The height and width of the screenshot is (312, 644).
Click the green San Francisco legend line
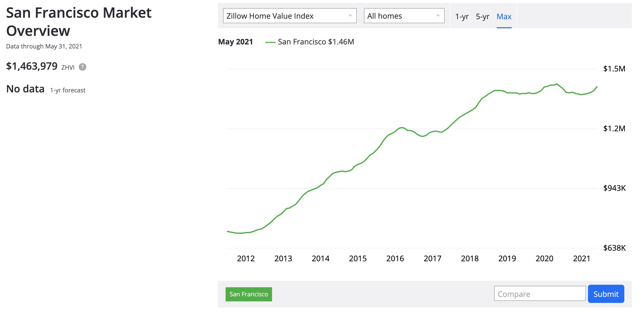tap(270, 42)
